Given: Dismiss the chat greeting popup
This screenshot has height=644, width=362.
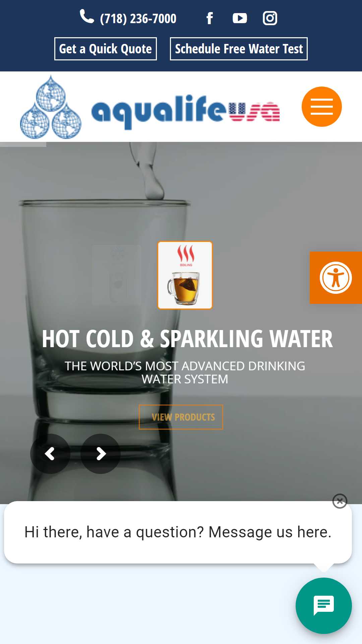Looking at the screenshot, I should [340, 501].
